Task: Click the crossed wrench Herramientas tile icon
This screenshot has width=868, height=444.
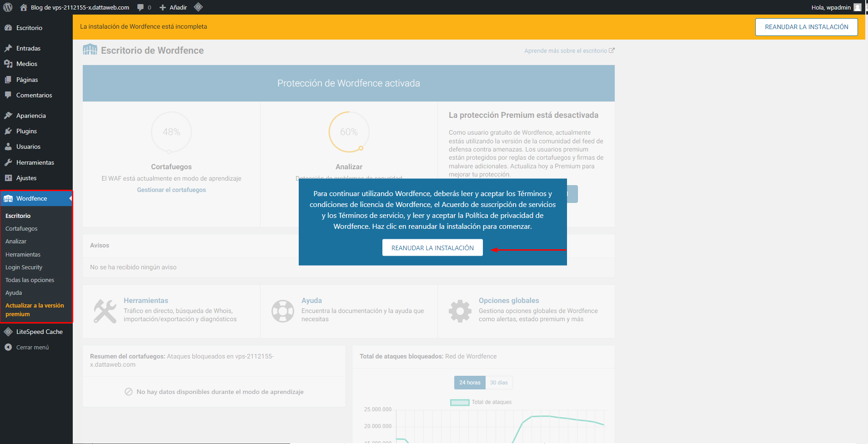Action: click(x=105, y=311)
